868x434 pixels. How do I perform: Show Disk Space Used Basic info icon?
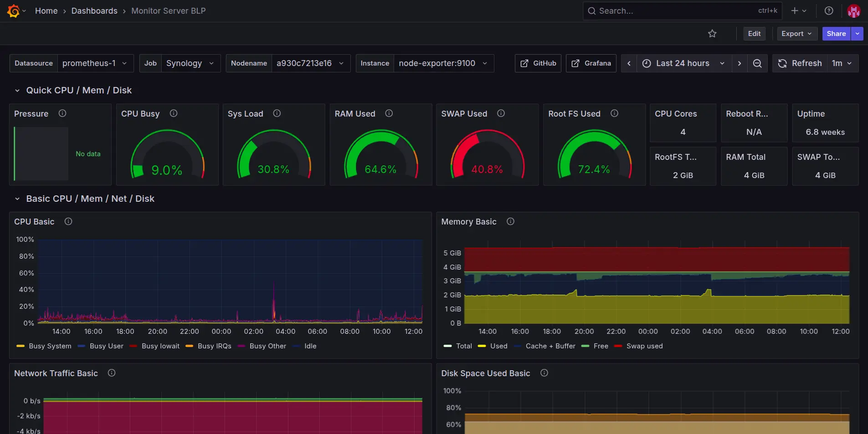coord(544,373)
